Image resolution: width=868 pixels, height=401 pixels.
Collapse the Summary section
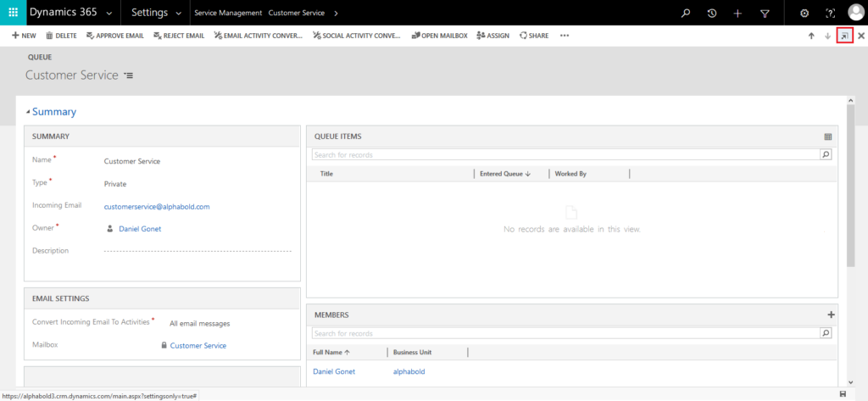[28, 113]
